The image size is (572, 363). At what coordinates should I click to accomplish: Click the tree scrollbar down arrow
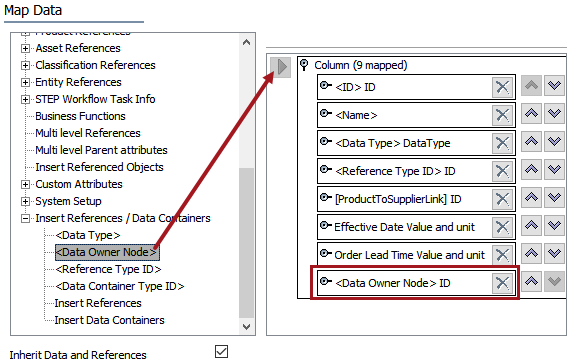point(247,327)
